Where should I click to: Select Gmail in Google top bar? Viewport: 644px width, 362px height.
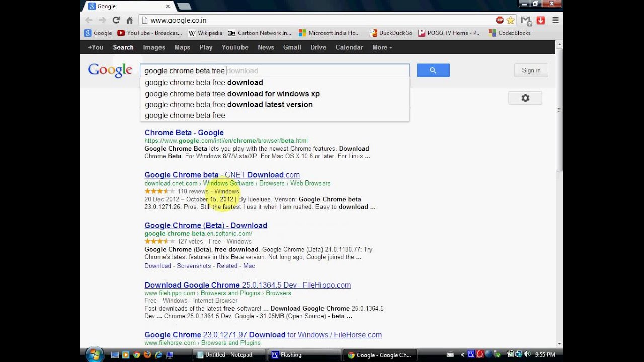[x=292, y=47]
